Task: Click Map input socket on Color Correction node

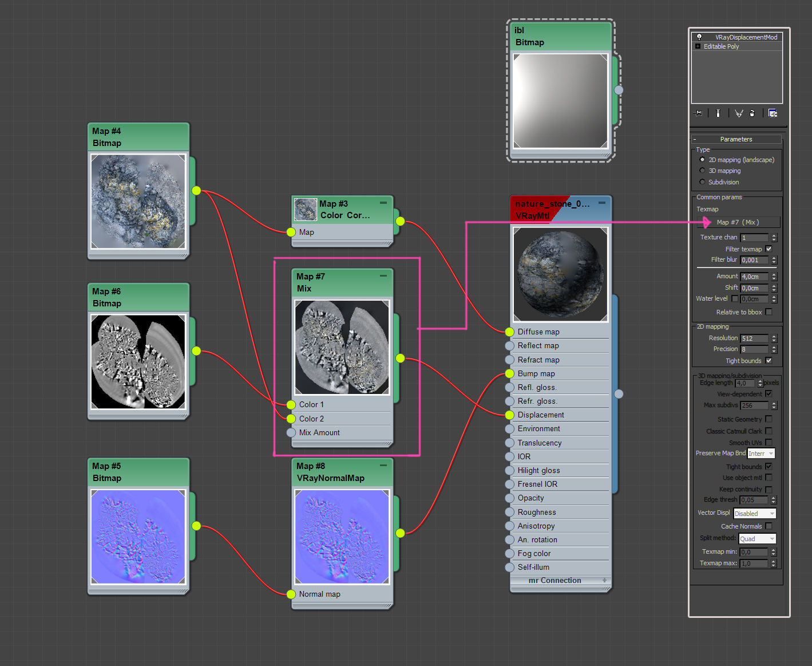Action: pos(291,232)
